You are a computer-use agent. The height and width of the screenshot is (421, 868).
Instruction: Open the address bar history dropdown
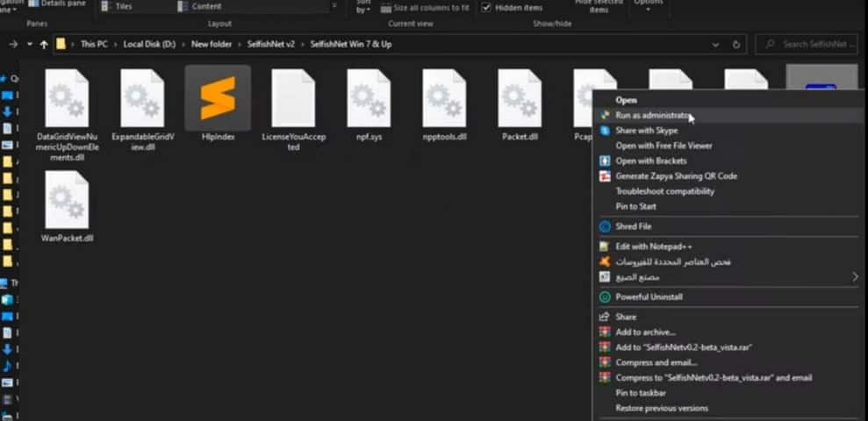click(x=716, y=44)
